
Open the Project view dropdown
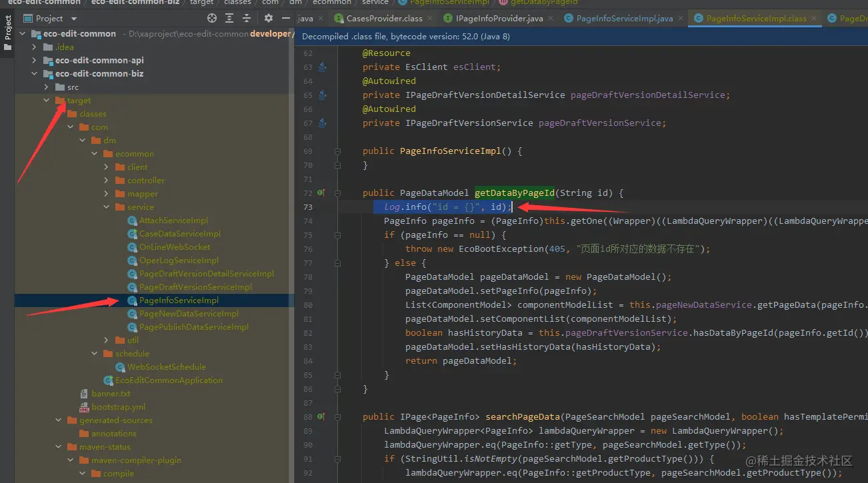click(x=73, y=19)
